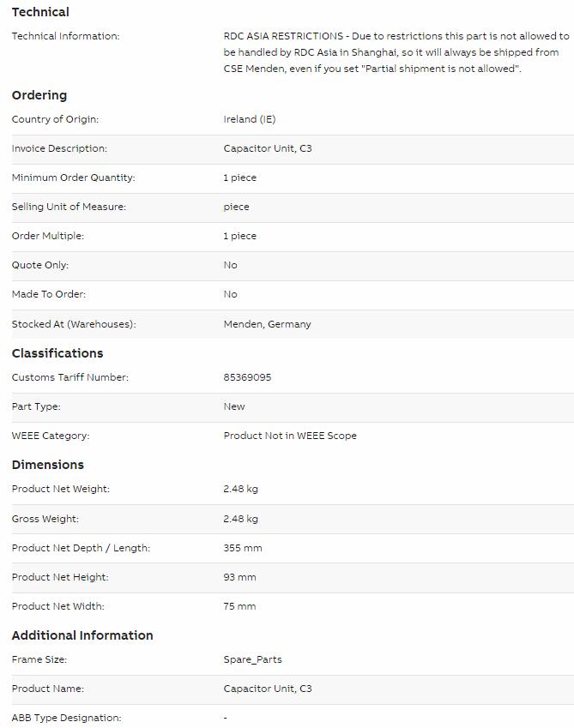Click the Invoice Description value Capacitor Unit, C3

coord(268,148)
